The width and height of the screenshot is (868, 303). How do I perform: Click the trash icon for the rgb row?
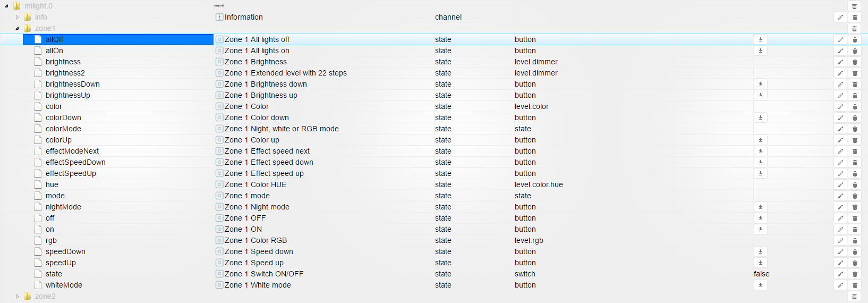[x=855, y=241]
